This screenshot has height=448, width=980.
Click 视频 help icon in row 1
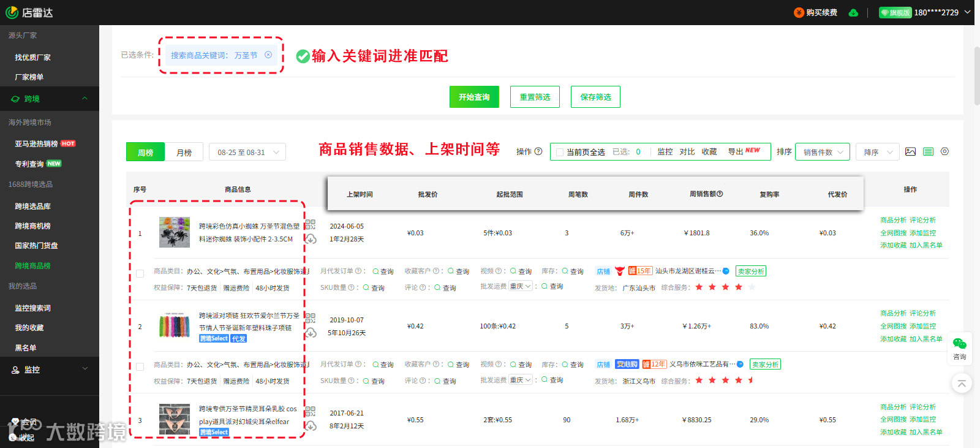point(499,271)
